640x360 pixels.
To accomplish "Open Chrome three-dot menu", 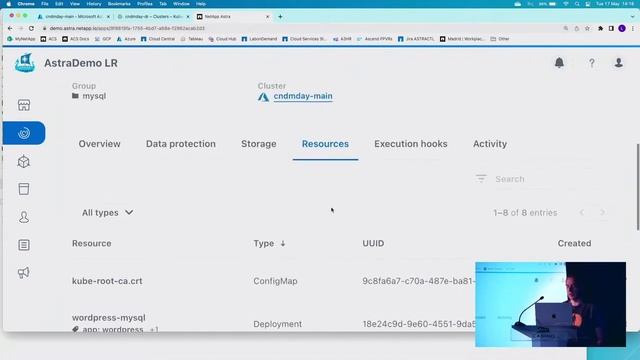I will [633, 28].
